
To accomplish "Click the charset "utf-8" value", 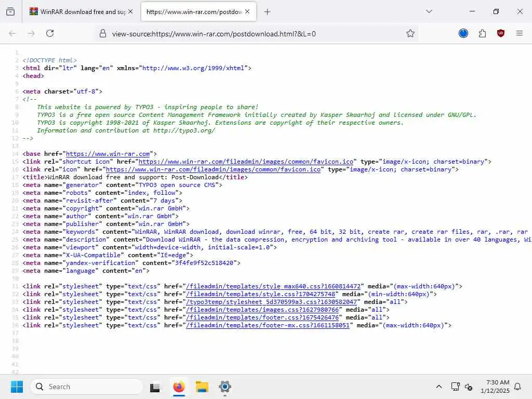I will click(x=86, y=91).
